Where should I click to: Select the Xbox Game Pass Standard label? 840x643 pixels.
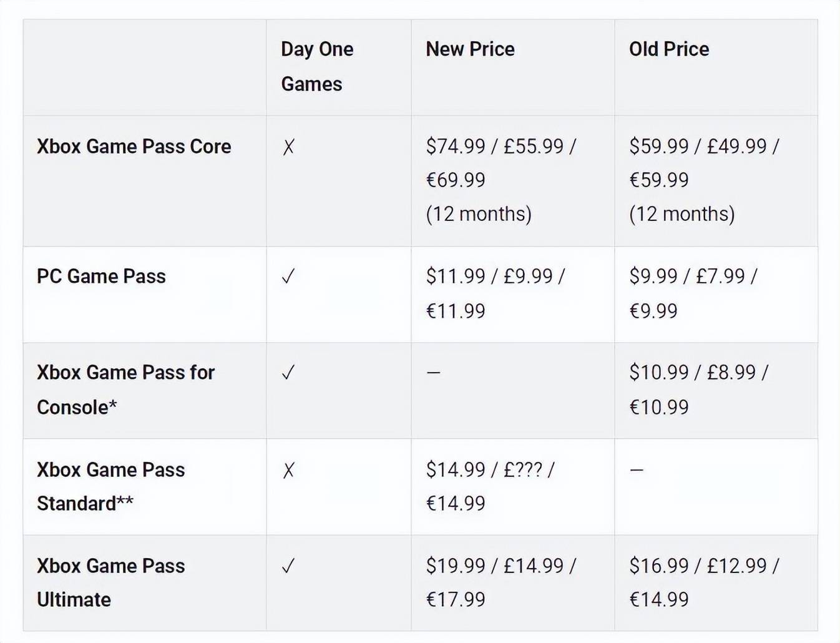pyautogui.click(x=110, y=486)
